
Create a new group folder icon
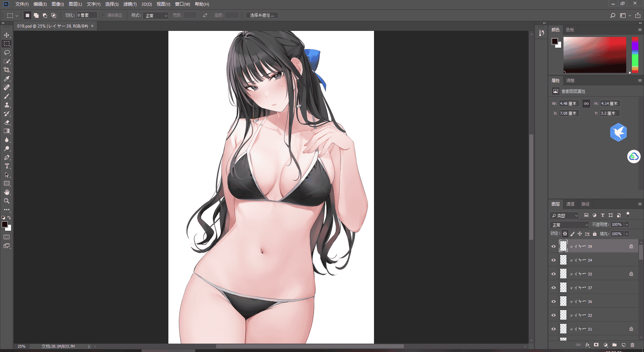click(614, 345)
